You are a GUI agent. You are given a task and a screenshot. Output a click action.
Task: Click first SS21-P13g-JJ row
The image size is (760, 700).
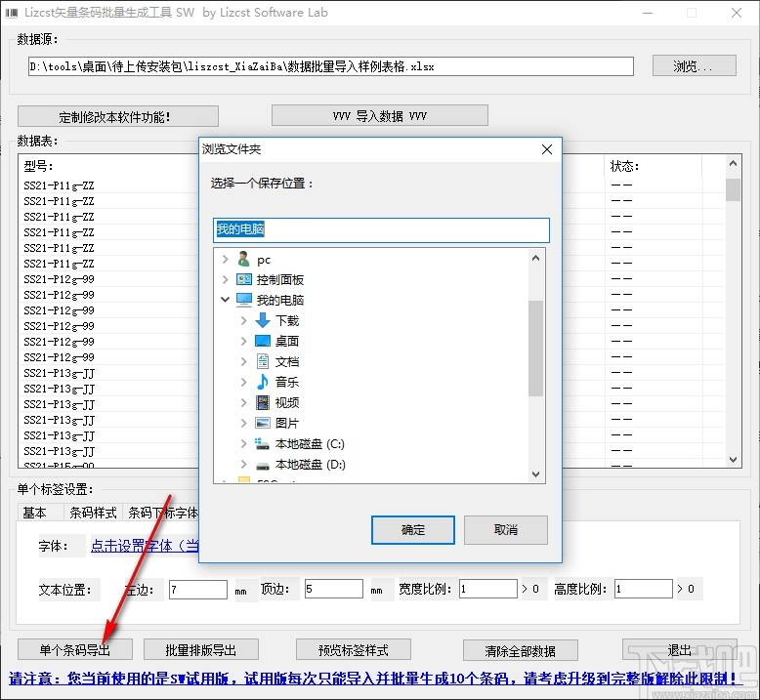point(60,373)
